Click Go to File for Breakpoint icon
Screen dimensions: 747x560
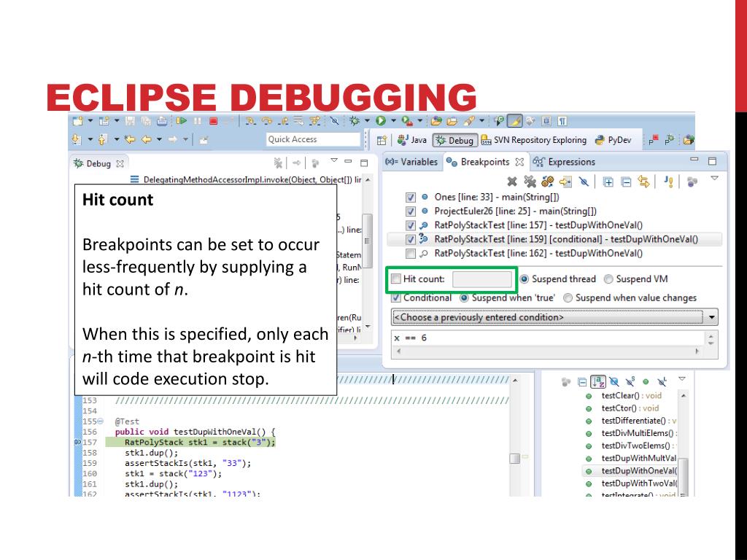(x=565, y=182)
